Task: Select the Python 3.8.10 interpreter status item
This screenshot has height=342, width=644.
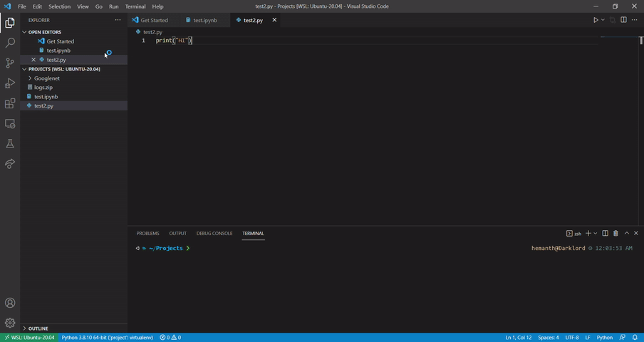Action: click(x=107, y=338)
